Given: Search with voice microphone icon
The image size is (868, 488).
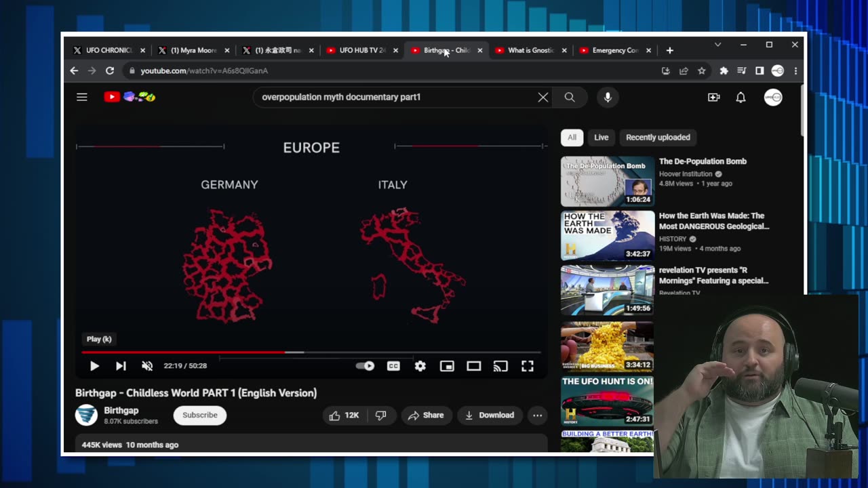Looking at the screenshot, I should (608, 97).
